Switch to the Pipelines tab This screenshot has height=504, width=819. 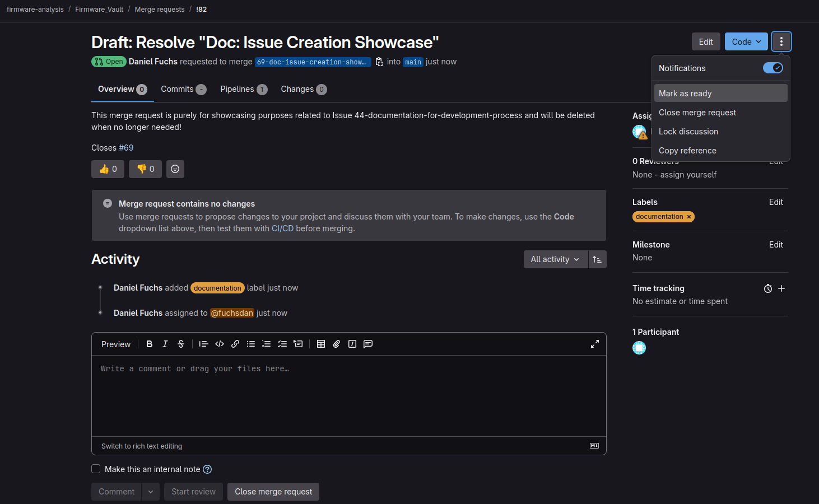coord(244,89)
